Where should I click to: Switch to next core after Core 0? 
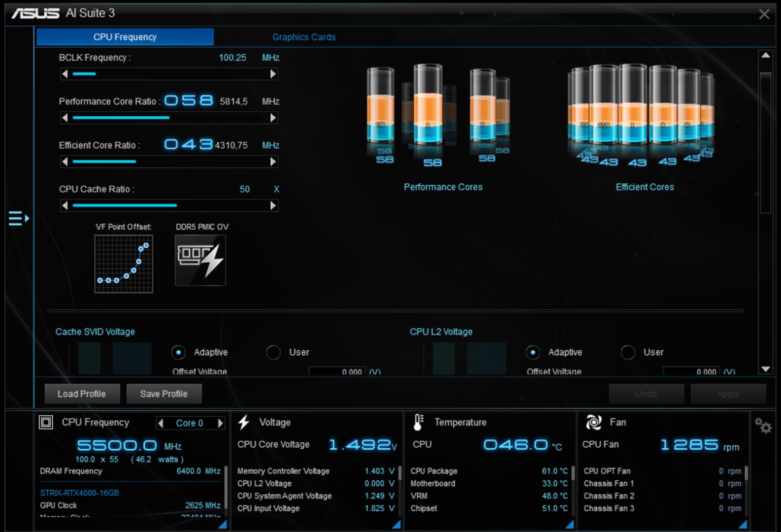pyautogui.click(x=220, y=423)
